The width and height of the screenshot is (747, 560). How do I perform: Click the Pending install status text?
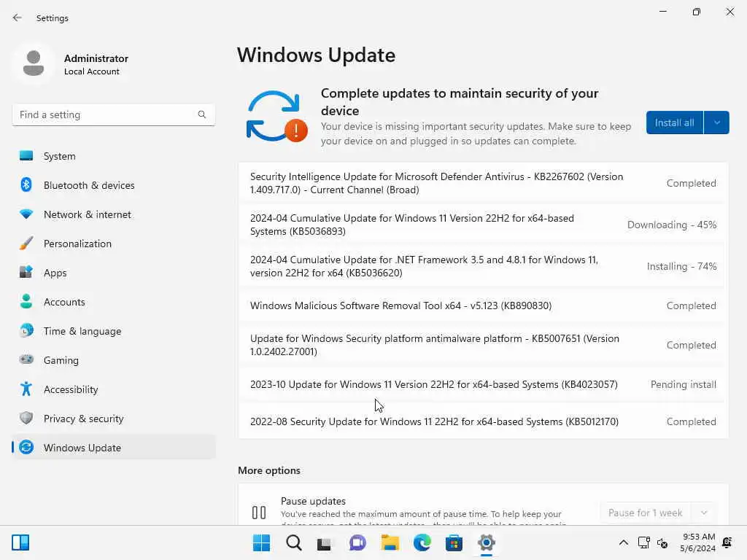[683, 384]
